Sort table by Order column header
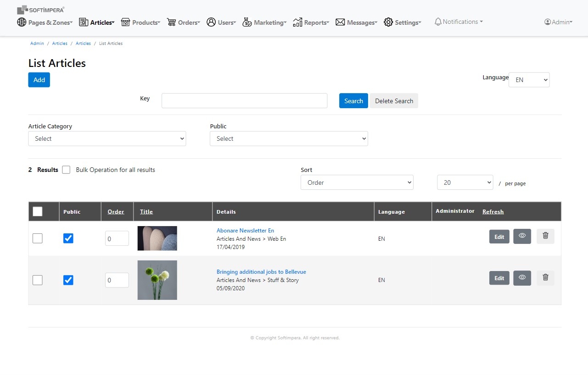The height and width of the screenshot is (376, 588). (116, 212)
